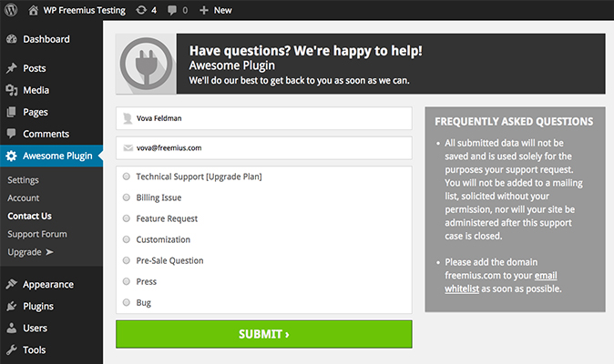Click the name field with Vova Feldman
The image size is (614, 364).
(x=263, y=118)
